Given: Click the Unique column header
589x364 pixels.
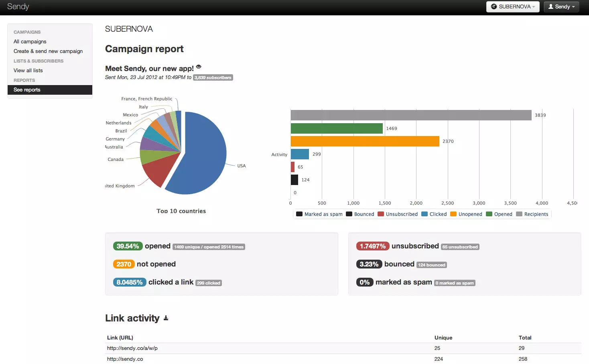Looking at the screenshot, I should (443, 338).
